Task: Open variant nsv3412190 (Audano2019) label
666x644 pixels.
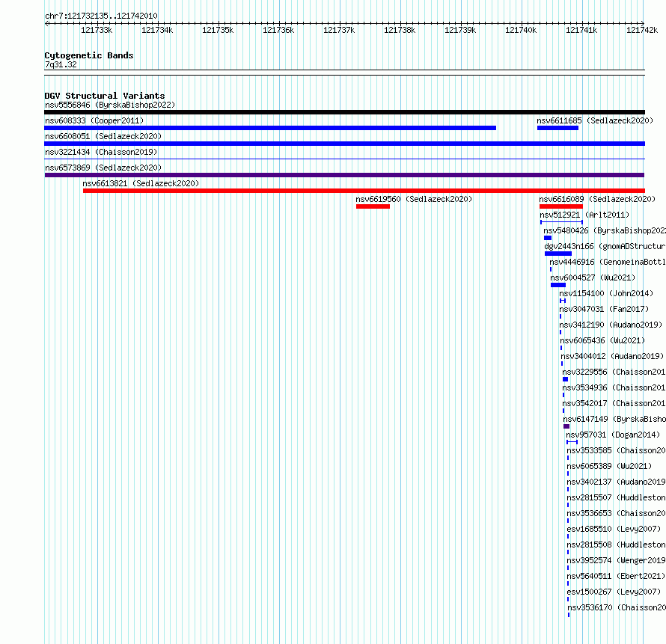Action: [611, 325]
